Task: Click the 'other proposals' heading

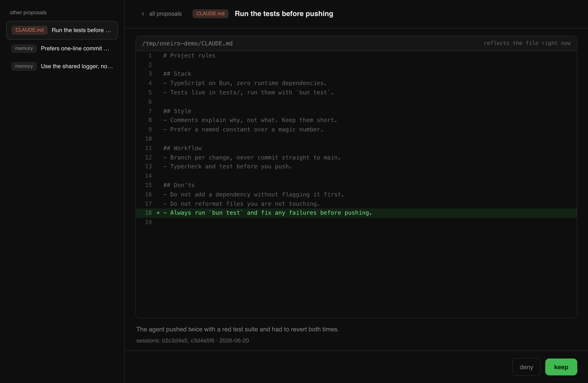Action: [x=28, y=13]
